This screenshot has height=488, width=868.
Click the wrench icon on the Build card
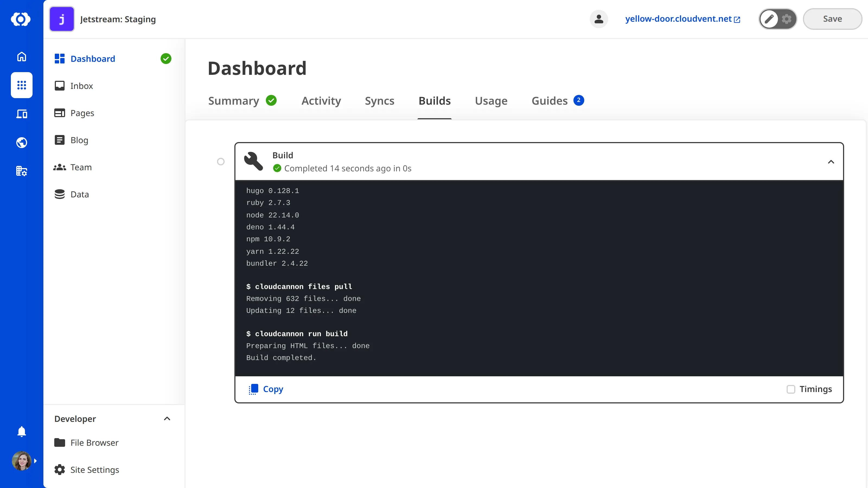[x=253, y=161]
